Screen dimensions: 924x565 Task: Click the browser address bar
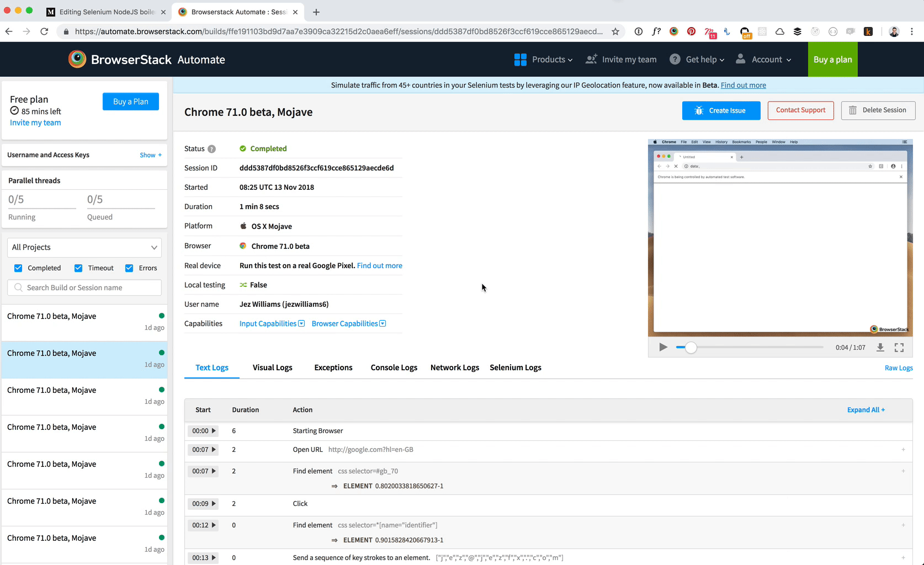[x=338, y=31]
